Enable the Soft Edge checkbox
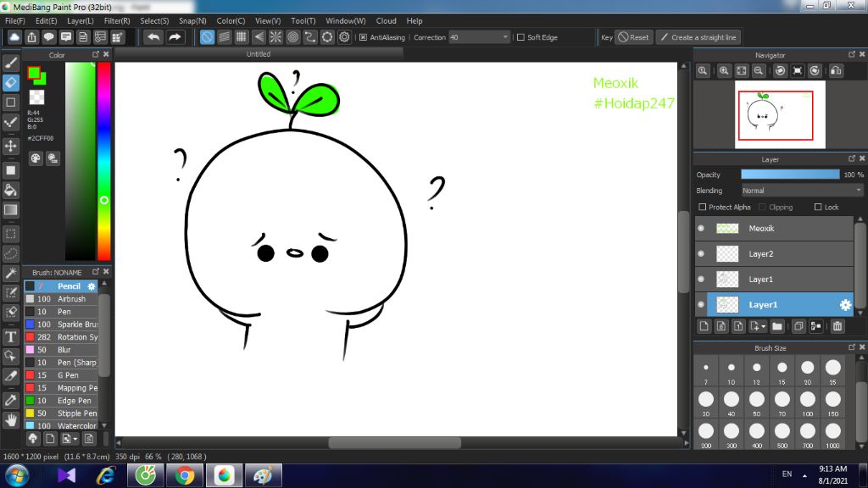The image size is (868, 488). click(x=520, y=37)
